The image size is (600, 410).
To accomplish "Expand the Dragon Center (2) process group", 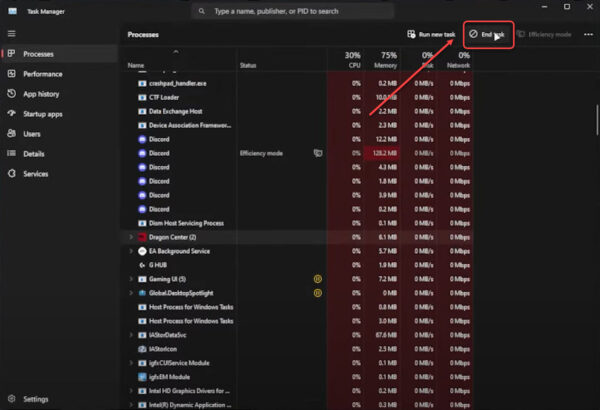I will (x=131, y=237).
